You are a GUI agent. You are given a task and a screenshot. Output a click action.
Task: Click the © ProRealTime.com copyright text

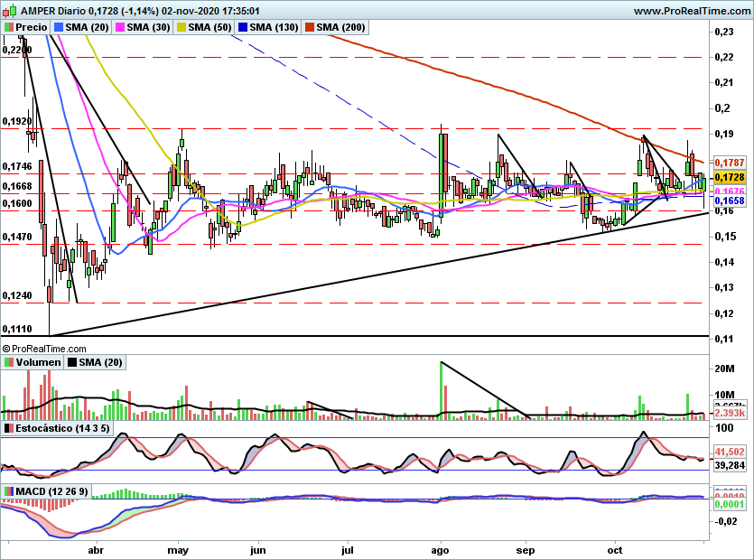point(44,349)
